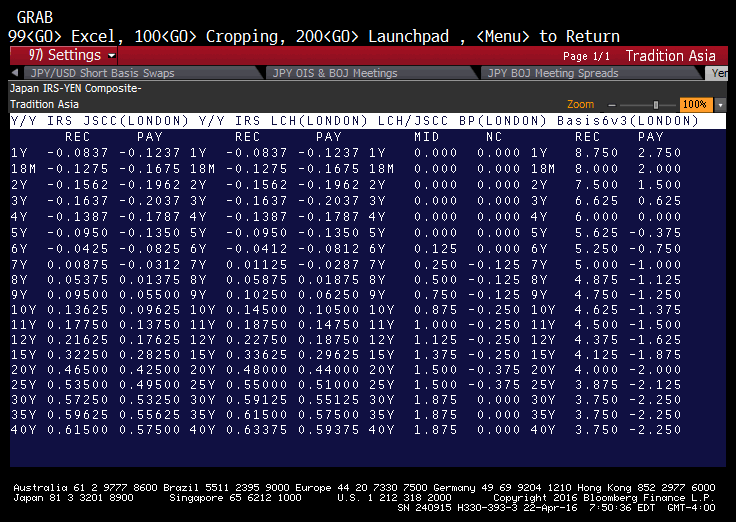This screenshot has height=522, width=736.
Task: Click the 100% zoom value box
Action: click(x=695, y=104)
